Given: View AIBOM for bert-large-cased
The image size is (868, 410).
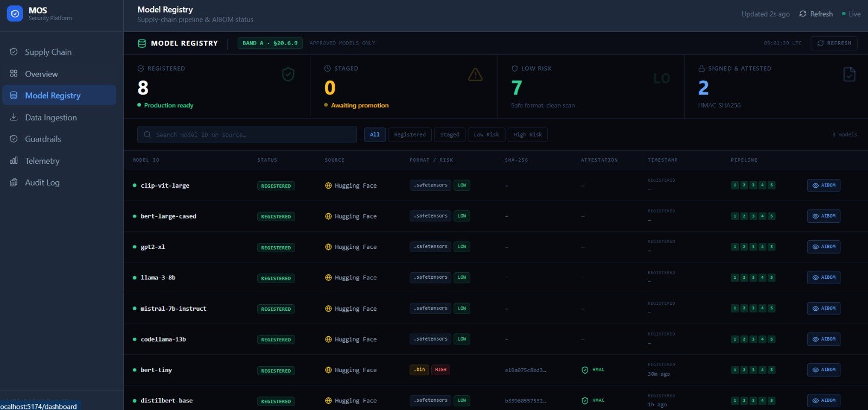Looking at the screenshot, I should pyautogui.click(x=824, y=216).
